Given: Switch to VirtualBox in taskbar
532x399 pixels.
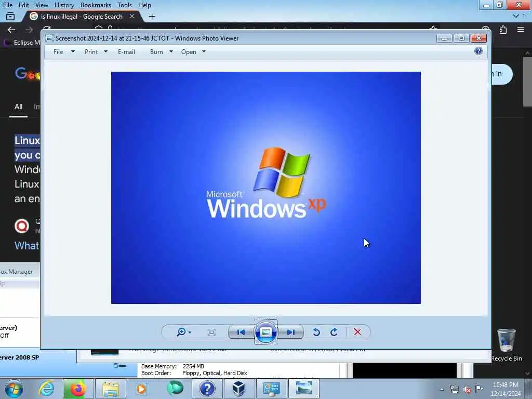Looking at the screenshot, I should tap(239, 389).
